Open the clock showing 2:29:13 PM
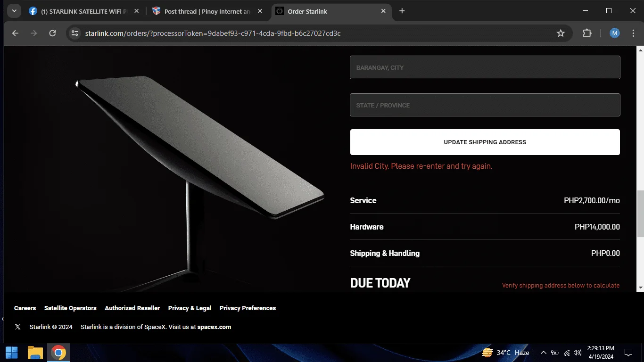Image resolution: width=644 pixels, height=362 pixels. point(601,352)
